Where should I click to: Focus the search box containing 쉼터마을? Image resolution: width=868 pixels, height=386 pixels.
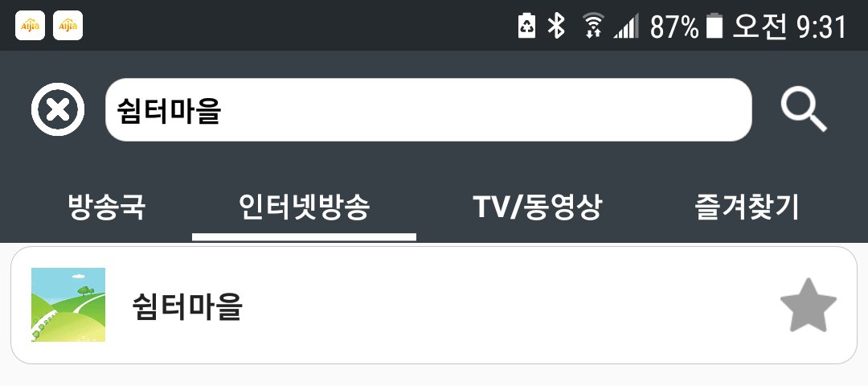428,109
